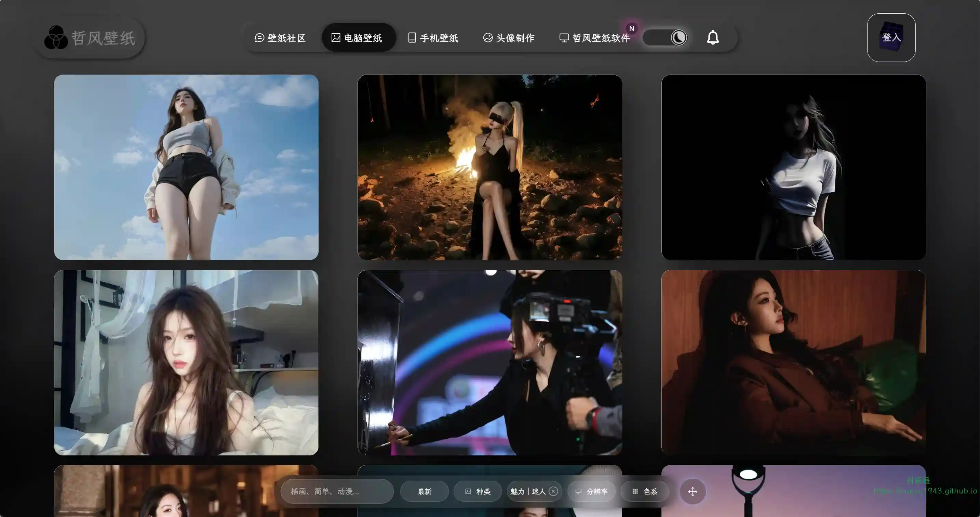Open the 色系 color filter

(x=644, y=491)
